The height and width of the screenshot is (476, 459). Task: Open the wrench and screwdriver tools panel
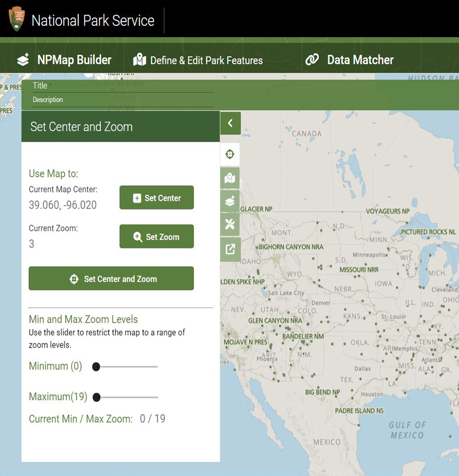tap(230, 224)
